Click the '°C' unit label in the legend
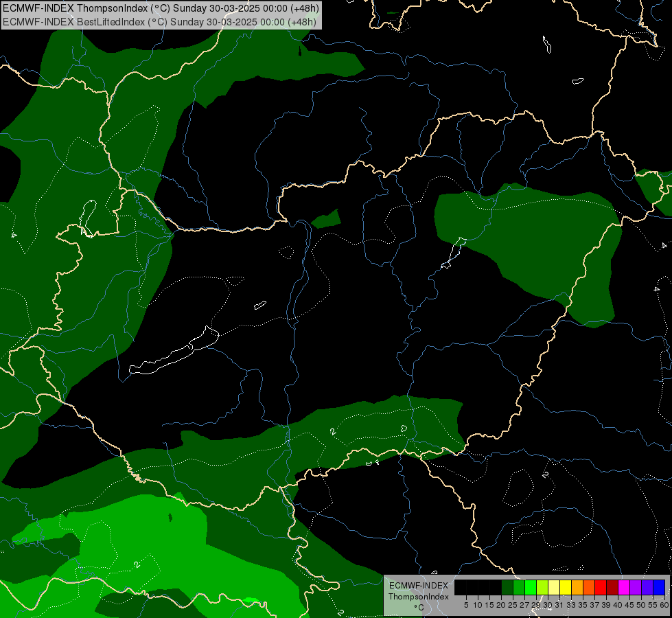672x618 pixels. tap(419, 608)
